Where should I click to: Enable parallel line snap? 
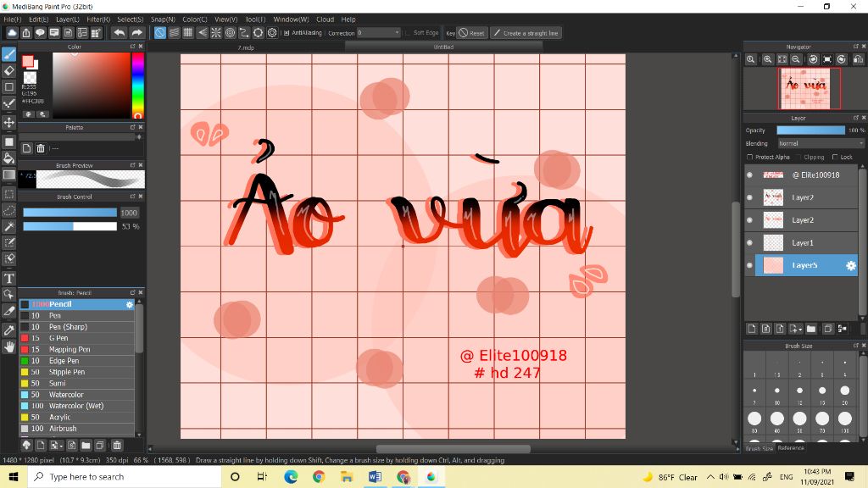tap(174, 33)
